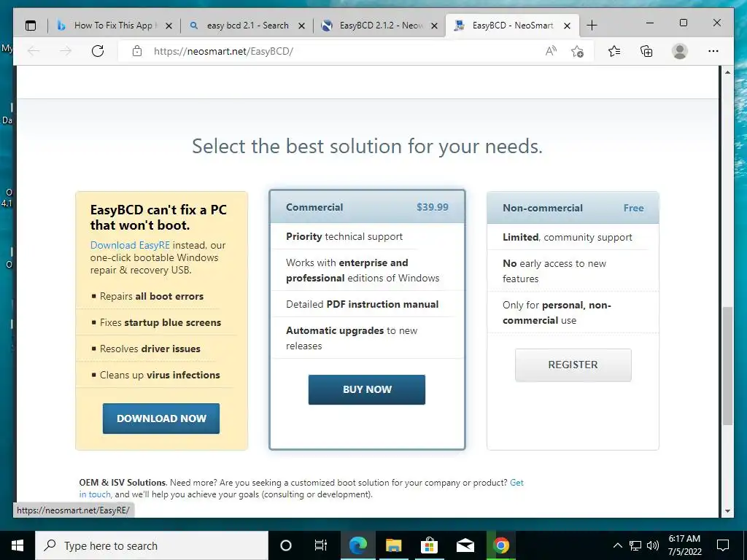Select the 'EasyBCD - NeoSmart' tab
Screen dimensions: 747x560
pyautogui.click(x=512, y=26)
